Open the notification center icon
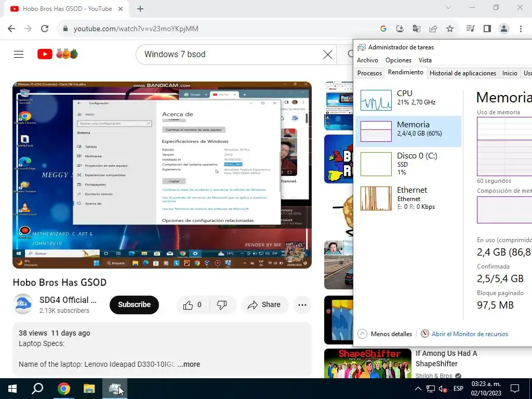 [x=515, y=389]
